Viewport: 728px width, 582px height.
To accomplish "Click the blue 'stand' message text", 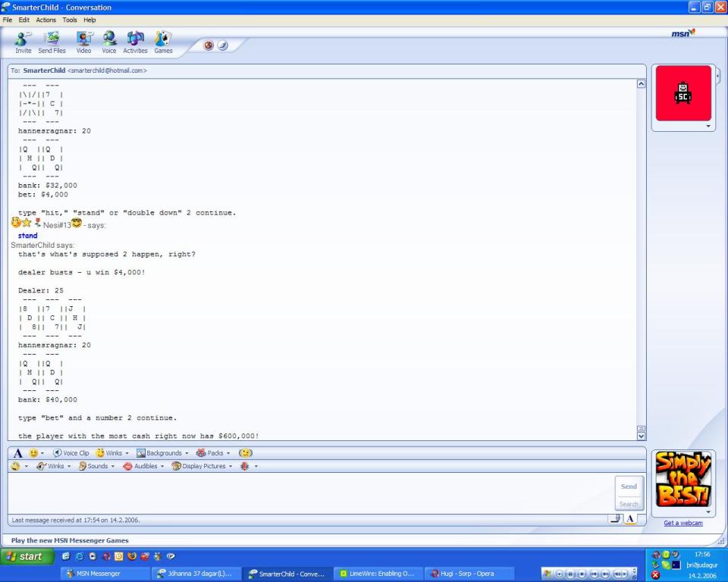I will [x=28, y=236].
